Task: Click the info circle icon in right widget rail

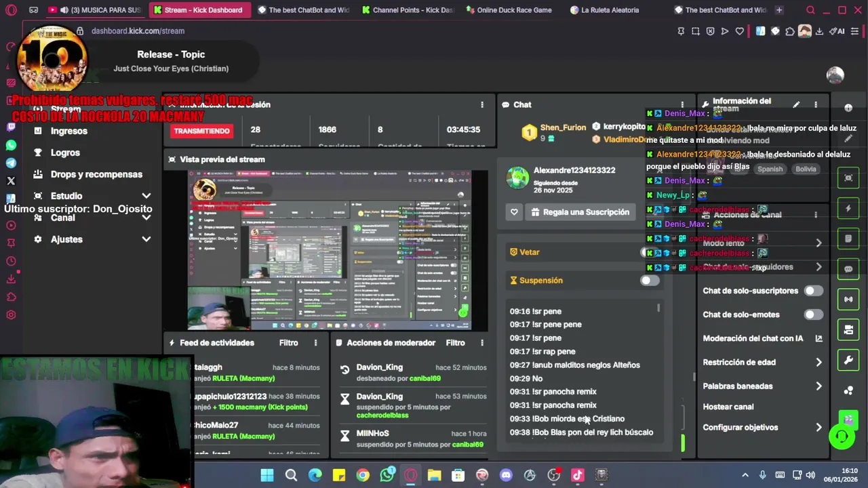Action: click(848, 108)
